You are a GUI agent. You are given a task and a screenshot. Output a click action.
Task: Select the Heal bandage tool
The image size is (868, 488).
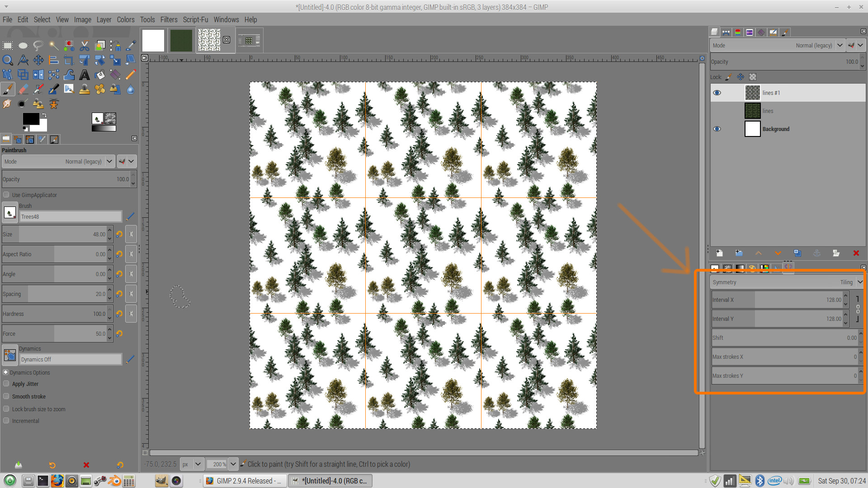tap(100, 89)
